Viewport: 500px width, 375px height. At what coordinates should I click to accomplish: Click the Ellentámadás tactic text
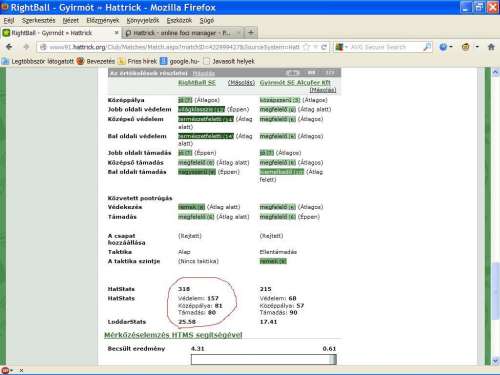278,252
